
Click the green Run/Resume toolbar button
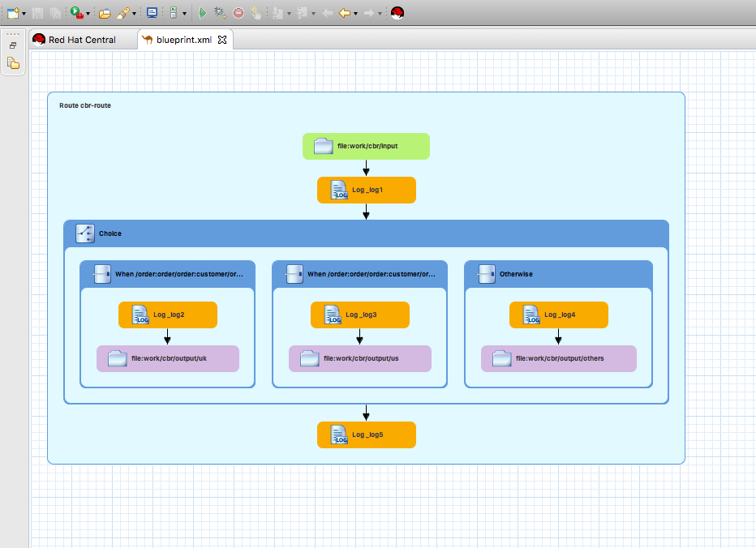[x=203, y=13]
